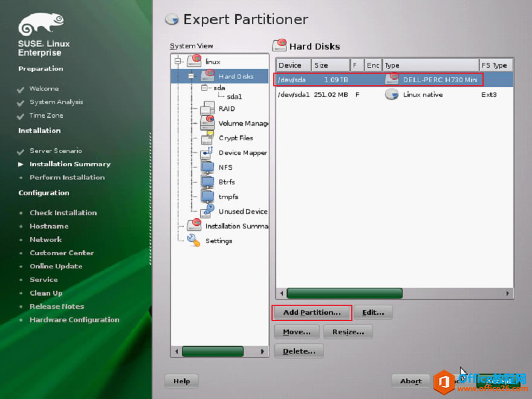Click the Device Mapper icon
The image size is (532, 399).
point(207,153)
